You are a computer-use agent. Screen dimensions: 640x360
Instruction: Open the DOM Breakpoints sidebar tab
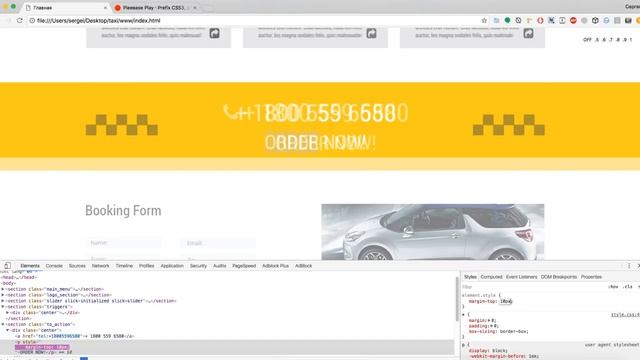[x=559, y=277]
